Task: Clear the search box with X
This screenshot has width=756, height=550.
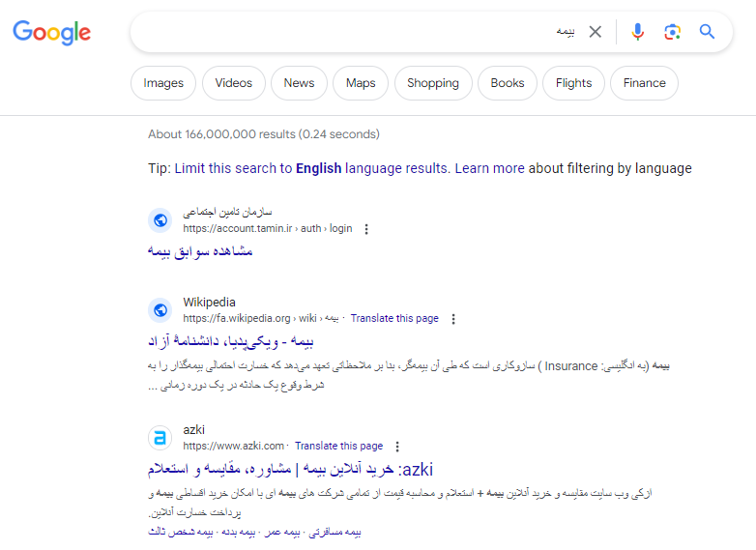Action: coord(596,32)
